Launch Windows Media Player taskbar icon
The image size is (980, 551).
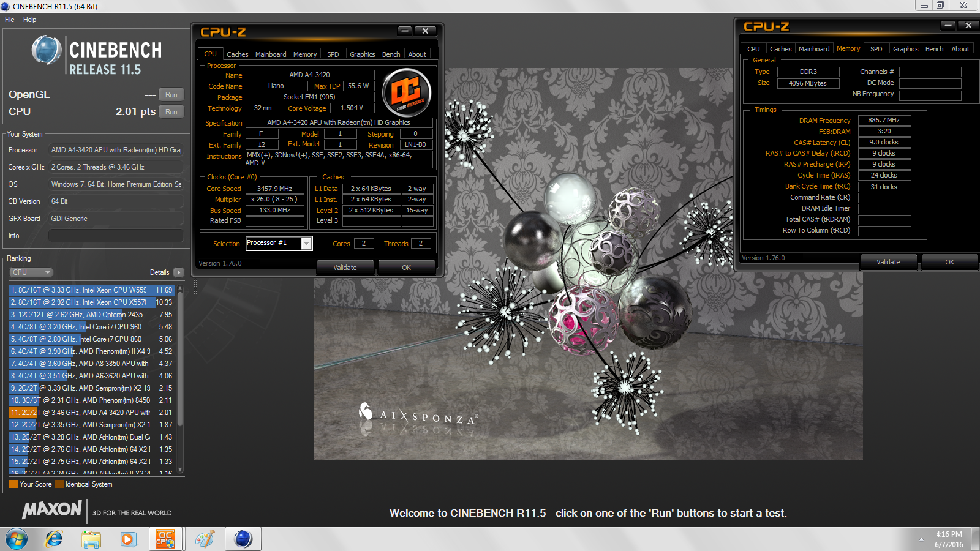pyautogui.click(x=127, y=539)
